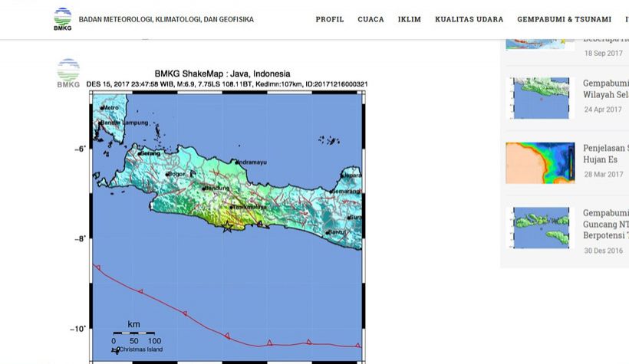Click the 24 Apr 2017 date text
The image size is (629, 364).
coord(603,110)
